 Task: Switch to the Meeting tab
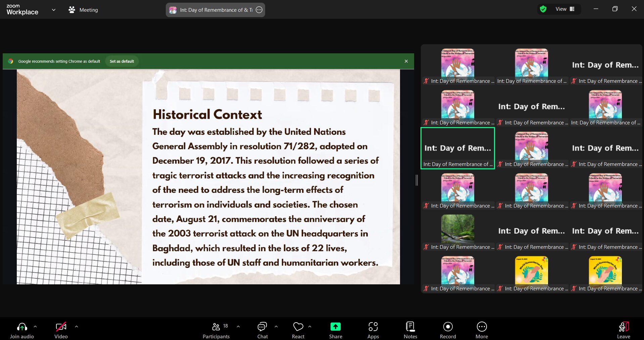(83, 10)
